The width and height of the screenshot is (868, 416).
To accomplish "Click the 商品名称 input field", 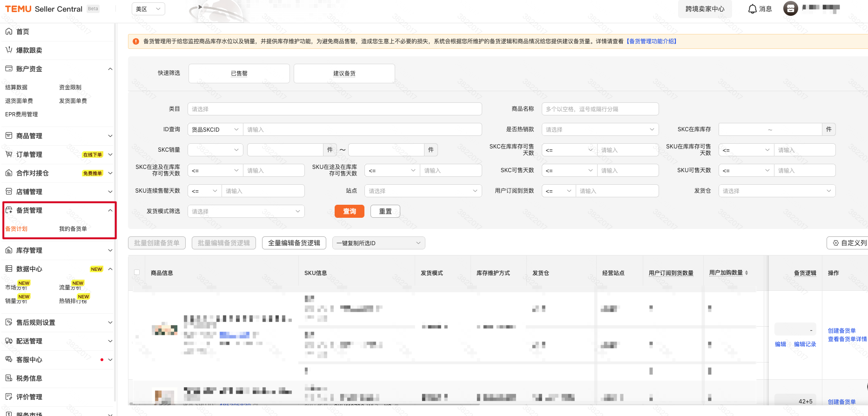I will [600, 109].
